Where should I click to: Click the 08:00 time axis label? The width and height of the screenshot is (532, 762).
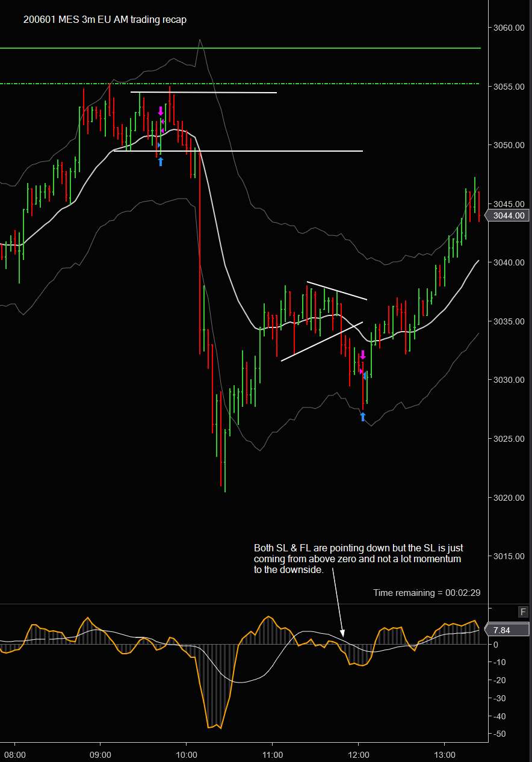[14, 755]
